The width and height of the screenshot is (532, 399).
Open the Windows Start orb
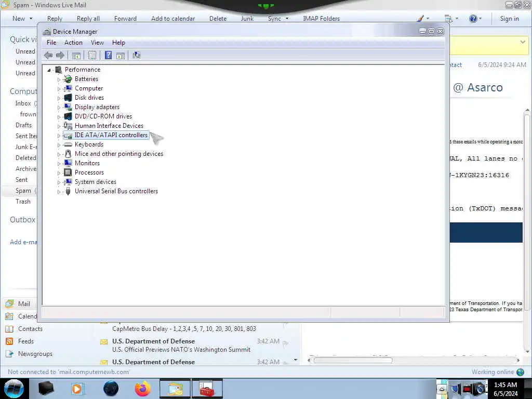coord(14,389)
